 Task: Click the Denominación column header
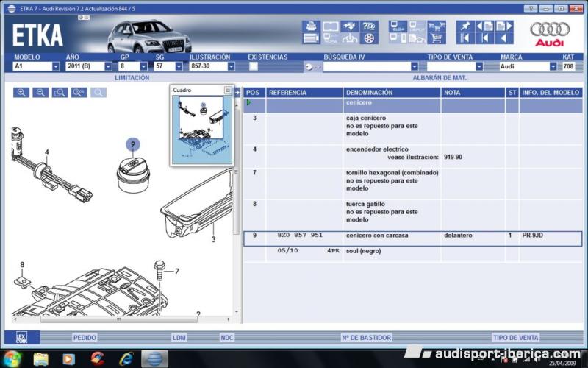pyautogui.click(x=392, y=93)
